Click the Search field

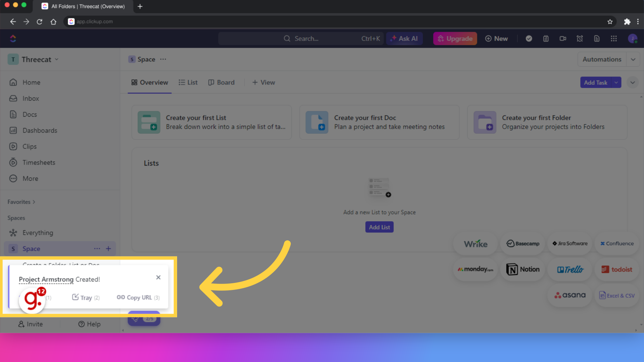(x=301, y=39)
